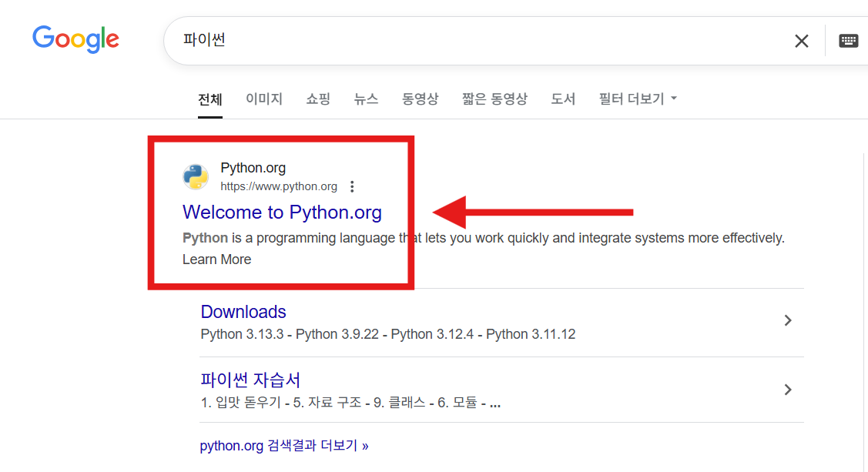Switch to the 뉴스 tab
The image size is (868, 472).
pyautogui.click(x=366, y=99)
